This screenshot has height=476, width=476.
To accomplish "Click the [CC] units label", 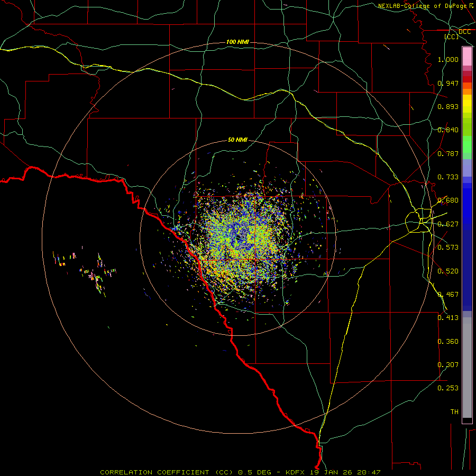I will click(x=452, y=36).
